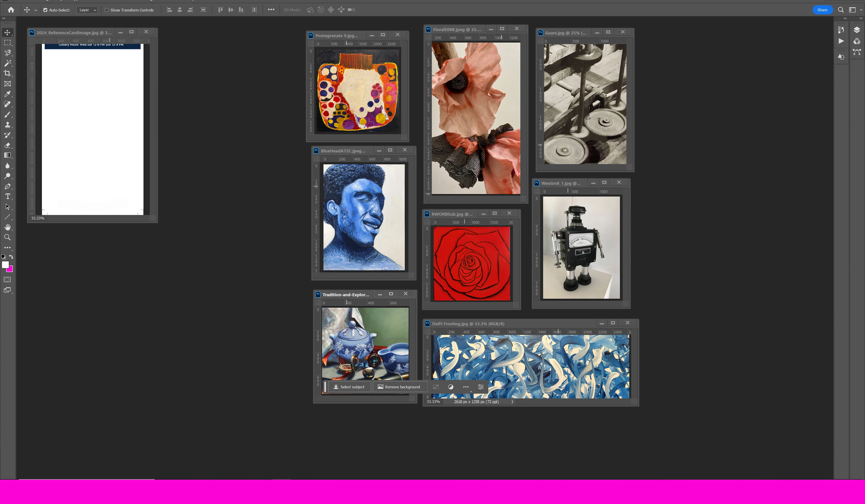
Task: Click the Home icon
Action: pyautogui.click(x=11, y=10)
